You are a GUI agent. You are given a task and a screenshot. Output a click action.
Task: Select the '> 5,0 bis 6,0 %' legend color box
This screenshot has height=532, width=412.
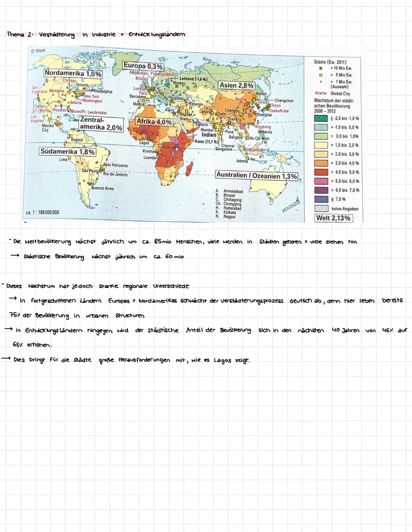[x=321, y=181]
